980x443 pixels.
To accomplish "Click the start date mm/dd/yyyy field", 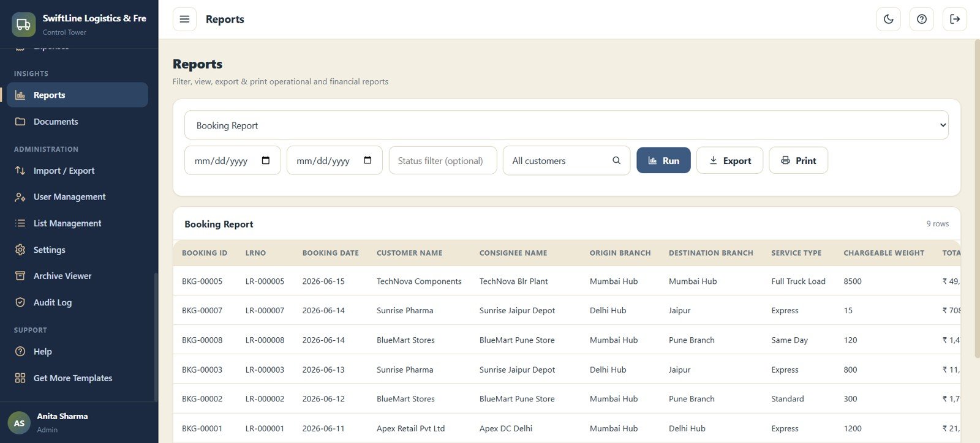I will [x=233, y=160].
